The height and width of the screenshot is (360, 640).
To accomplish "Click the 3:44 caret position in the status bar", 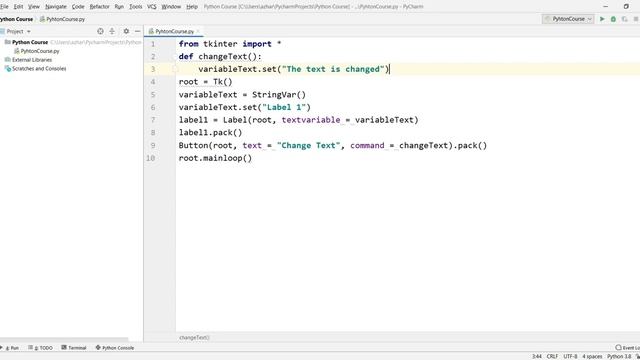I will coord(537,356).
